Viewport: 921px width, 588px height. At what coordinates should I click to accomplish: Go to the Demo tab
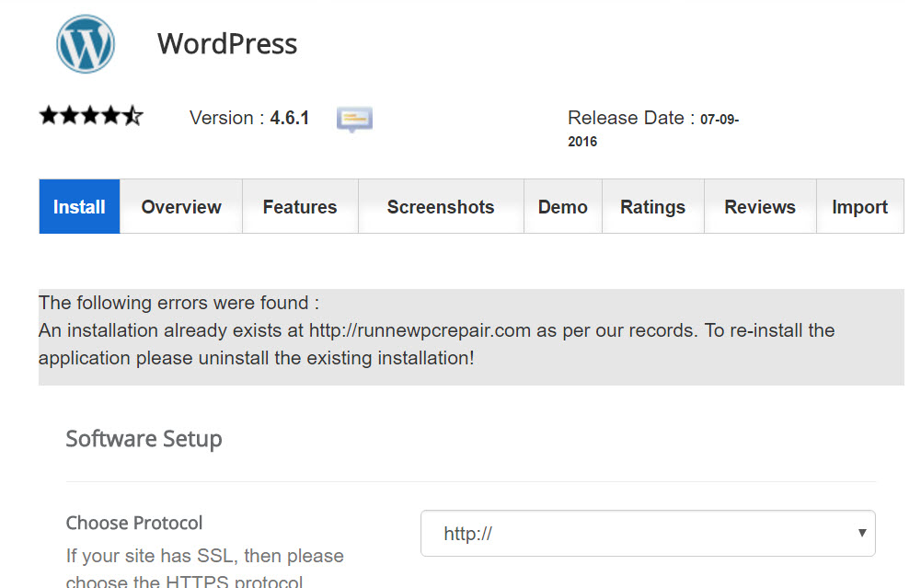coord(563,207)
